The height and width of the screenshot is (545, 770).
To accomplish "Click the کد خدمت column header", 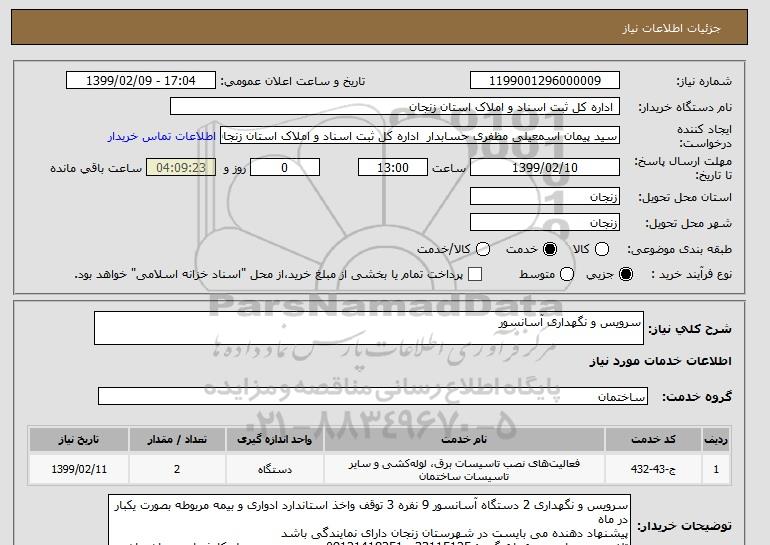I will point(653,439).
